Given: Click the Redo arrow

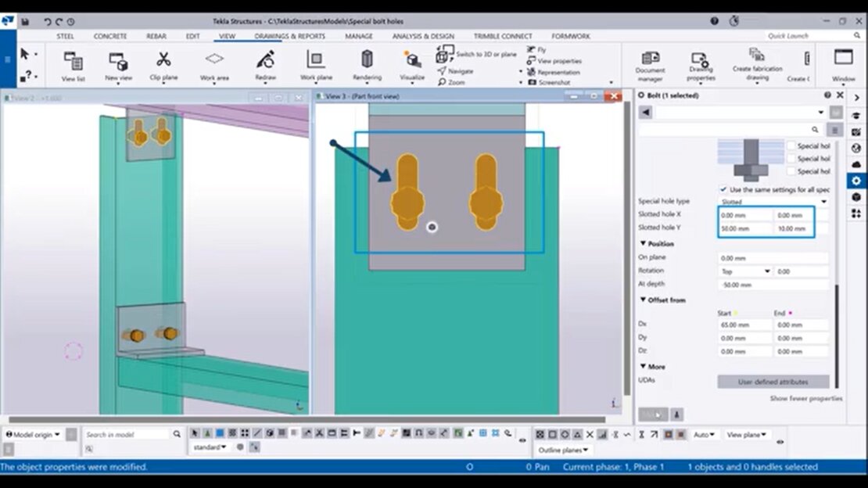Looking at the screenshot, I should [x=59, y=22].
